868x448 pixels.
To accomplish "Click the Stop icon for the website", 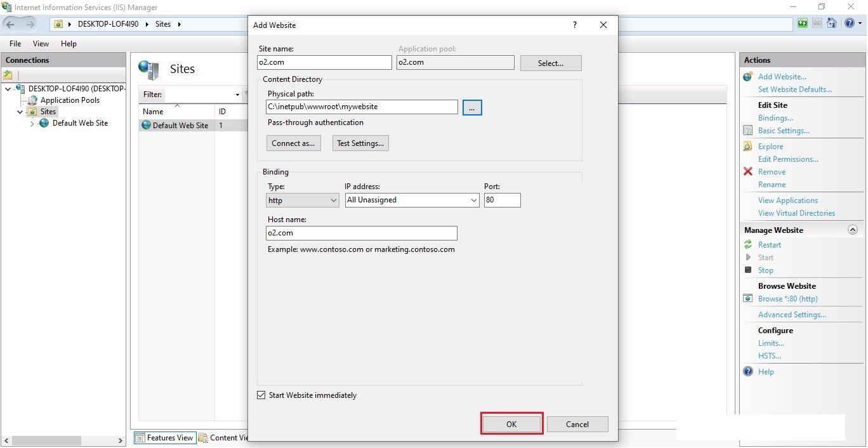I will (748, 270).
